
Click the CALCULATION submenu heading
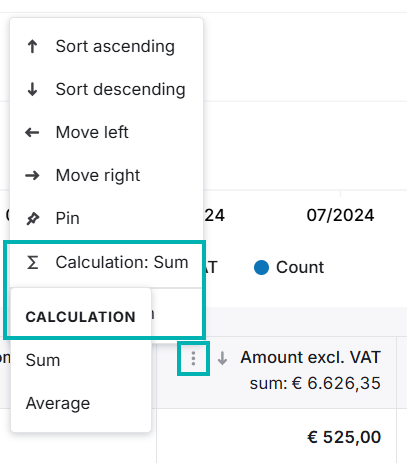(x=81, y=317)
